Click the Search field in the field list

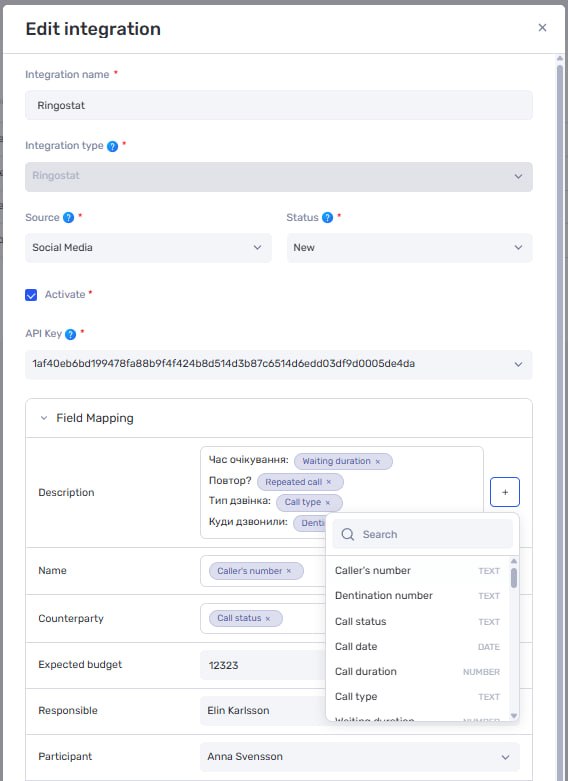click(x=423, y=534)
